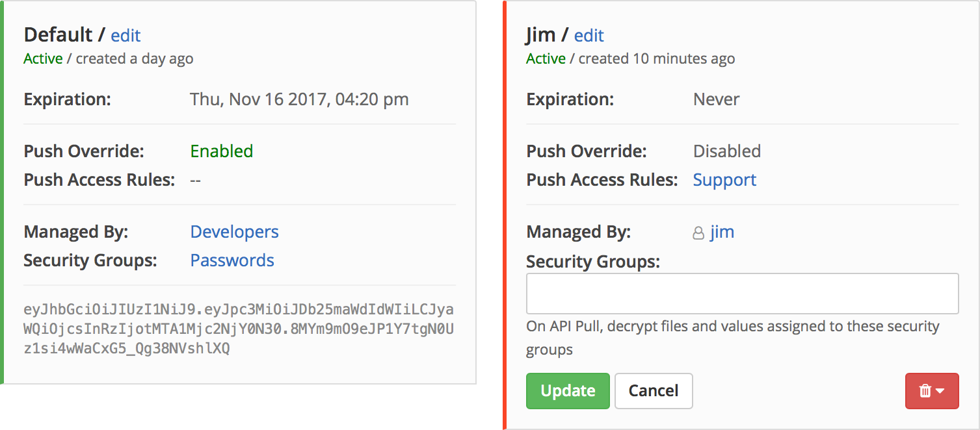980x430 pixels.
Task: Select the Default token string text
Action: coord(239,329)
